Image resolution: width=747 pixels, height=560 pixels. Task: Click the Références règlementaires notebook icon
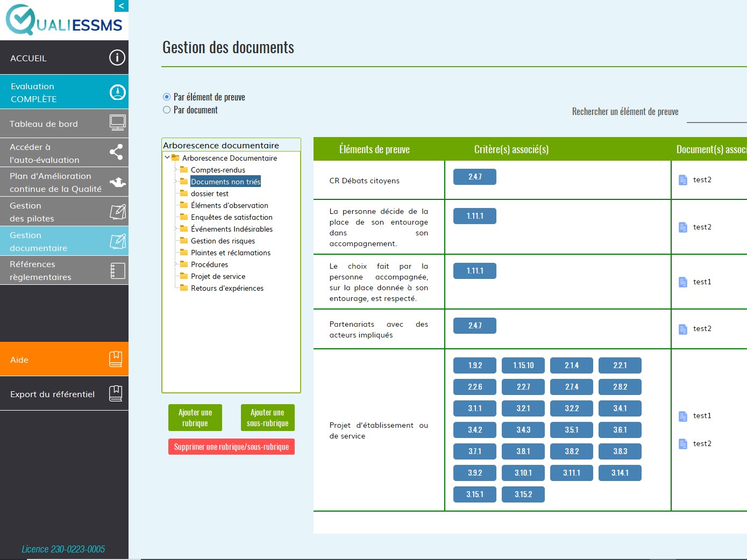pyautogui.click(x=117, y=271)
